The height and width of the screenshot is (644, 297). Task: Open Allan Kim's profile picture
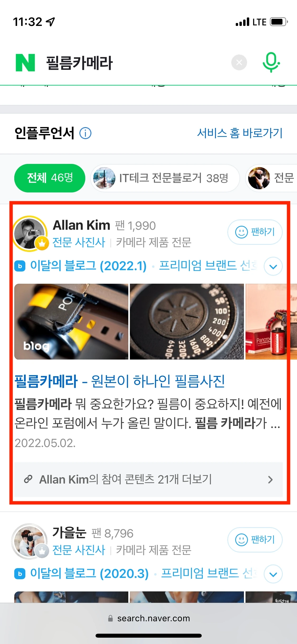point(30,233)
